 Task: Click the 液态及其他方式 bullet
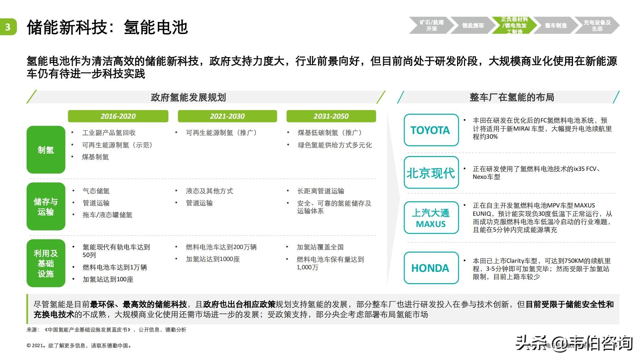[209, 191]
